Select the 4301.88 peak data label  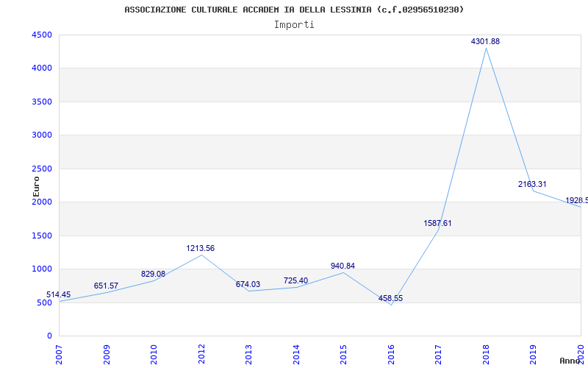click(x=485, y=42)
